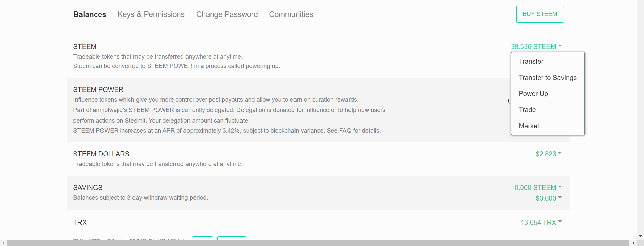Open the 0.000 STEEM savings dropdown
This screenshot has width=644, height=246.
(x=538, y=188)
